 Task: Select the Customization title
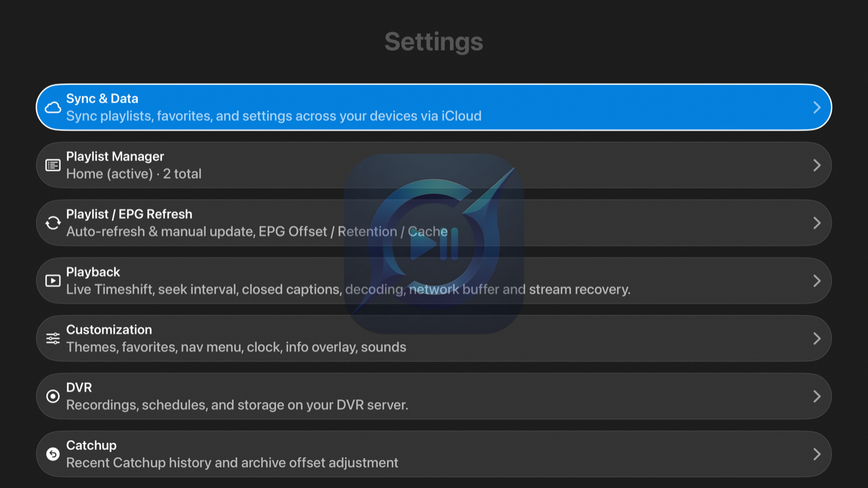[109, 329]
